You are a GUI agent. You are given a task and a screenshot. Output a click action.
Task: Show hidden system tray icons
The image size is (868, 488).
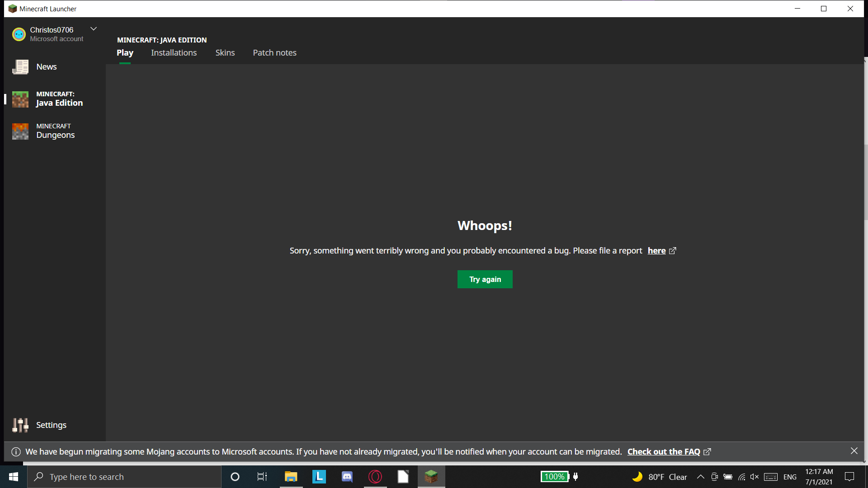click(x=700, y=477)
